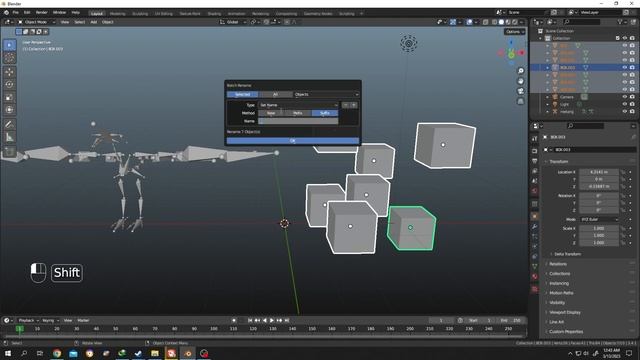Switch perspective/orthographic with grid icon

520,101
